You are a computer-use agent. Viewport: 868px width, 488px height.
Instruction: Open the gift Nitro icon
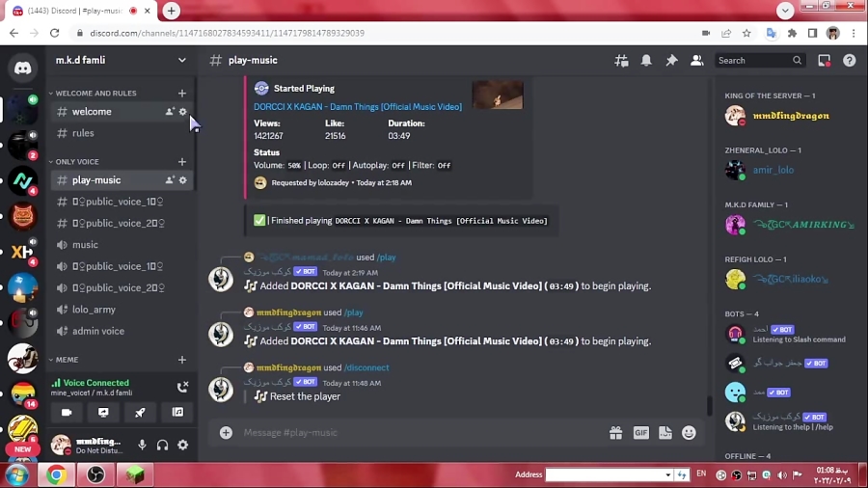[615, 433]
